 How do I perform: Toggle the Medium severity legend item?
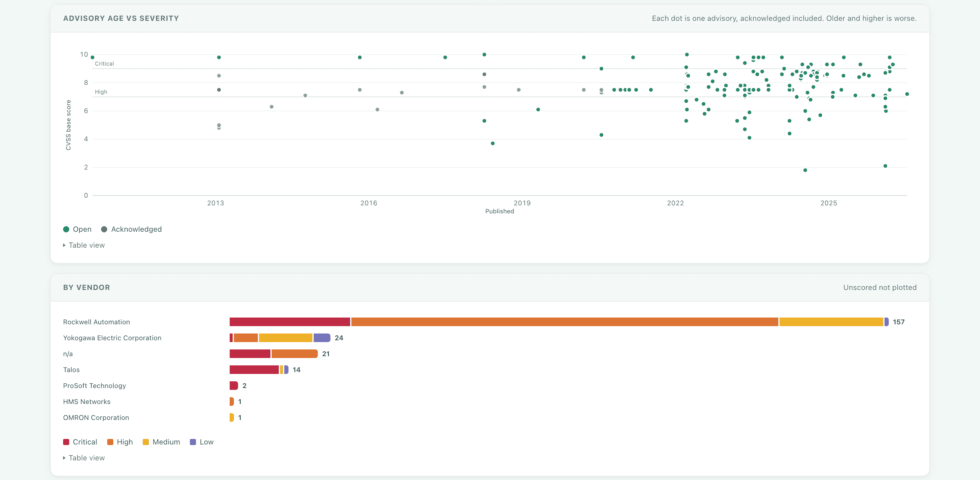click(x=161, y=442)
